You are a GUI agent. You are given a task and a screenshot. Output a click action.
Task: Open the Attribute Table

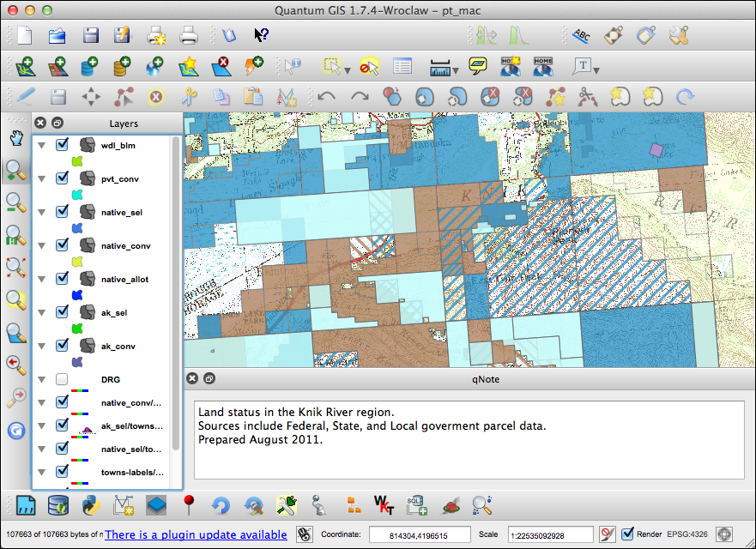[402, 66]
